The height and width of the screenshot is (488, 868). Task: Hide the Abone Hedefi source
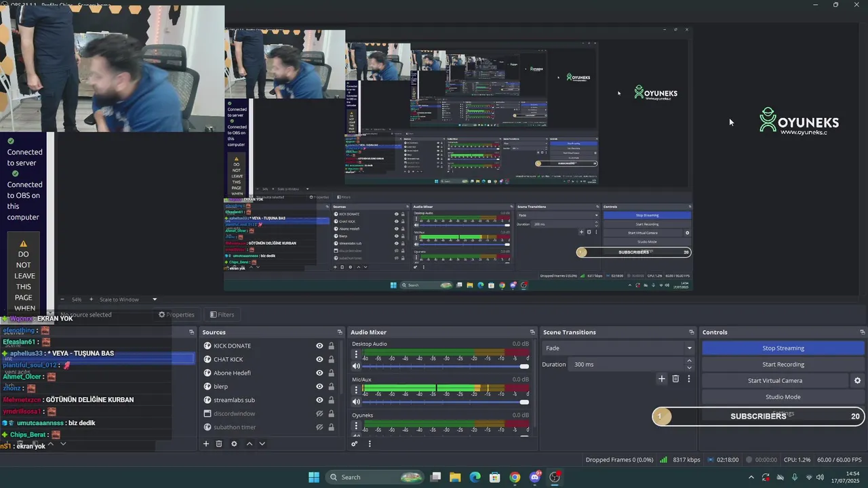click(319, 373)
